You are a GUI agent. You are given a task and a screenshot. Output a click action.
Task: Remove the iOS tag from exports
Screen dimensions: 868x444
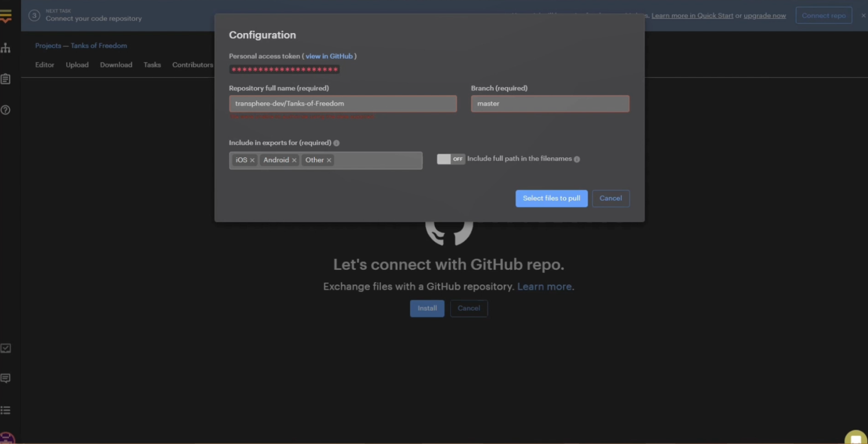[x=252, y=160]
